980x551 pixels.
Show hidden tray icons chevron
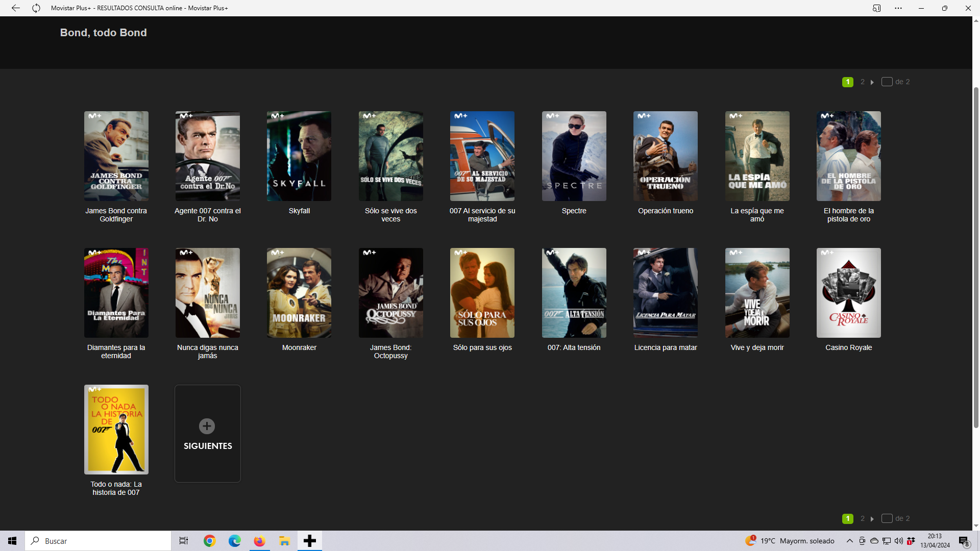point(849,541)
